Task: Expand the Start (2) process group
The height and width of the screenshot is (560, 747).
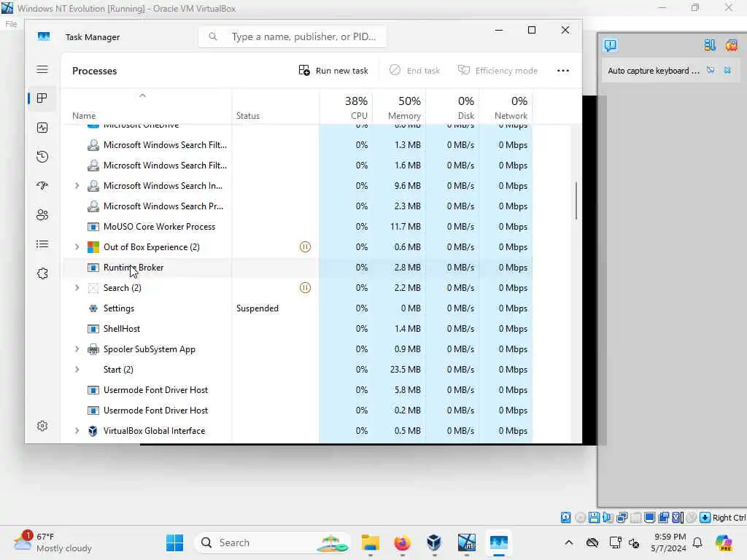Action: (77, 370)
